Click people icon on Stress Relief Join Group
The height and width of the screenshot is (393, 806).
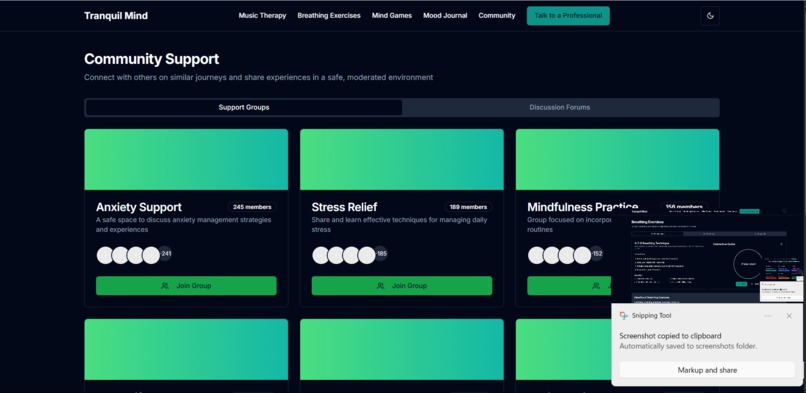pyautogui.click(x=380, y=286)
